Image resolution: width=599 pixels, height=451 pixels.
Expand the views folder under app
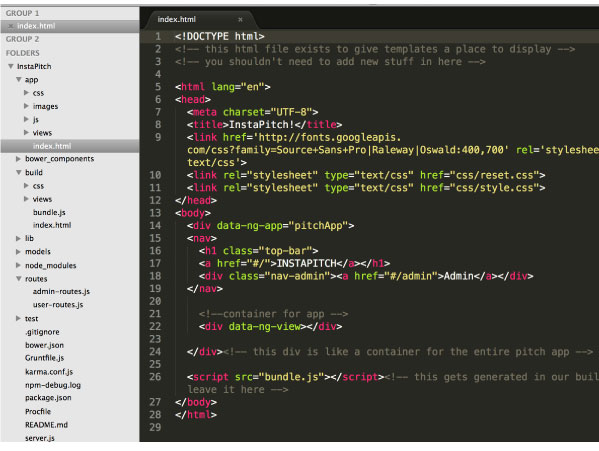26,133
